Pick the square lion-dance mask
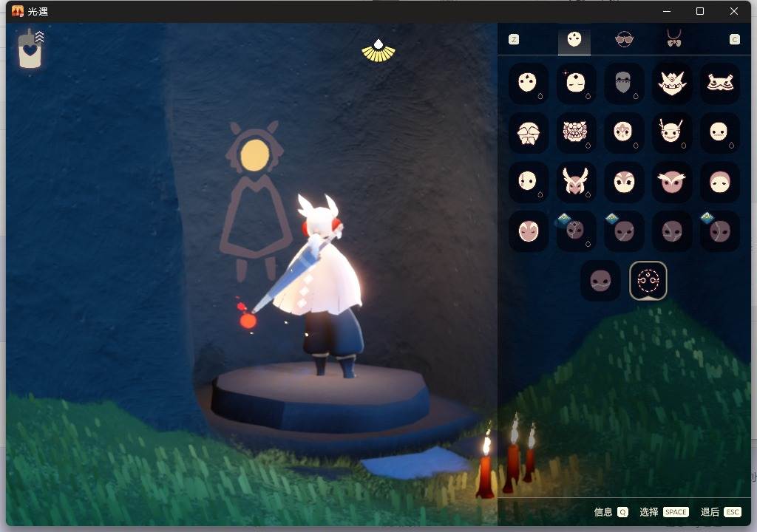 [x=575, y=132]
